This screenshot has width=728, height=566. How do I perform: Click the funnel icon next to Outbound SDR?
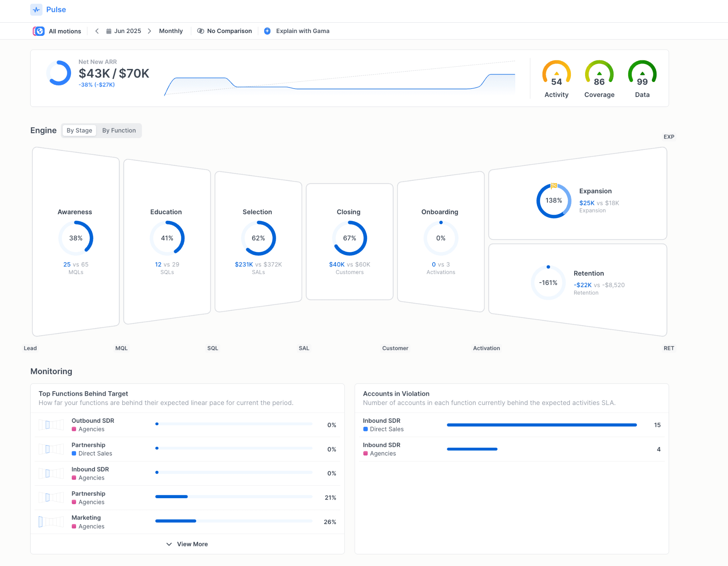51,425
